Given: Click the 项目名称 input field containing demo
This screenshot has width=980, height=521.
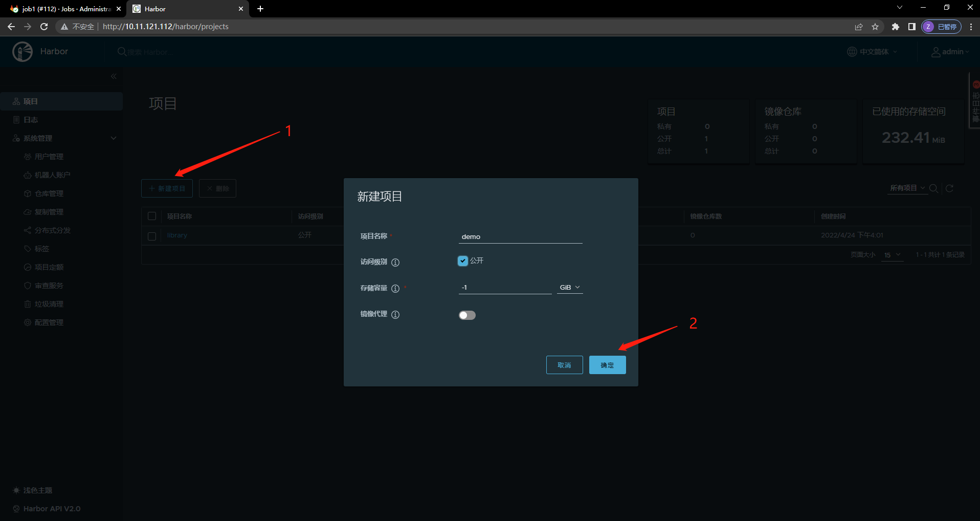Looking at the screenshot, I should (521, 236).
